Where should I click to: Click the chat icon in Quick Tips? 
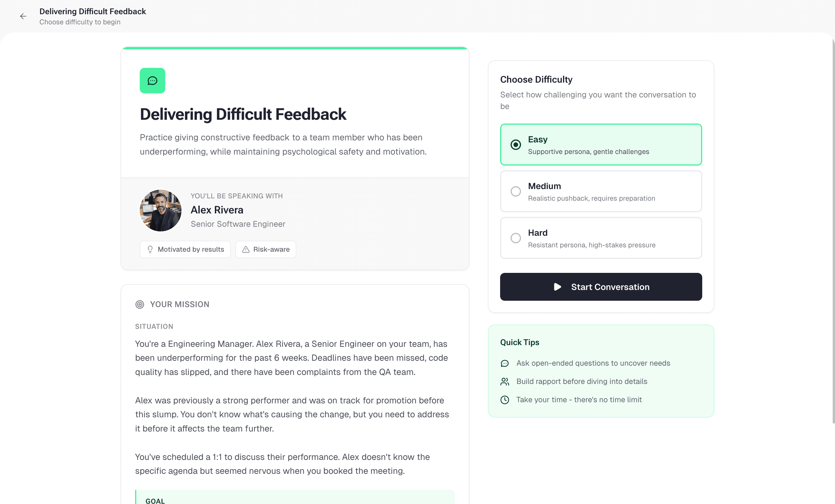pos(504,363)
